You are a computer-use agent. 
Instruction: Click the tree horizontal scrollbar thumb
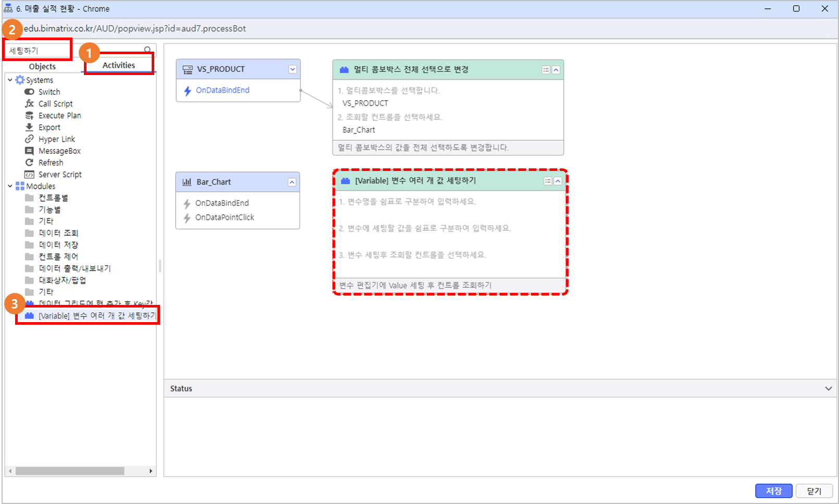point(70,471)
